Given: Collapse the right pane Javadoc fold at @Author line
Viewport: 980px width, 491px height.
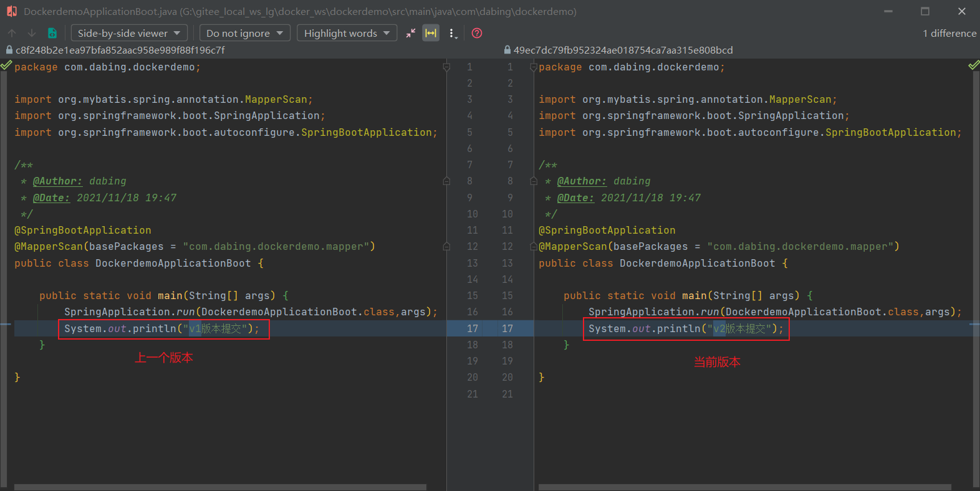Looking at the screenshot, I should pos(534,181).
